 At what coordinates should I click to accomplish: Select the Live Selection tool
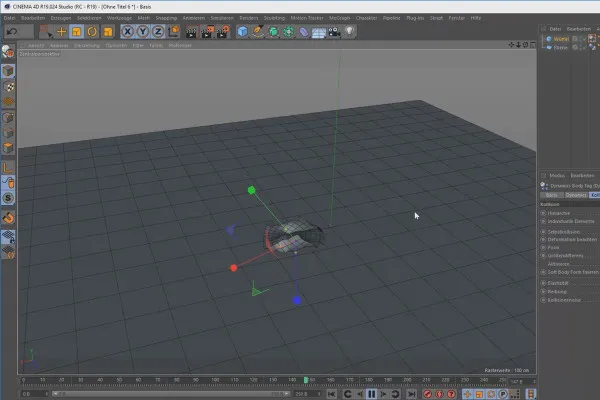pyautogui.click(x=46, y=32)
